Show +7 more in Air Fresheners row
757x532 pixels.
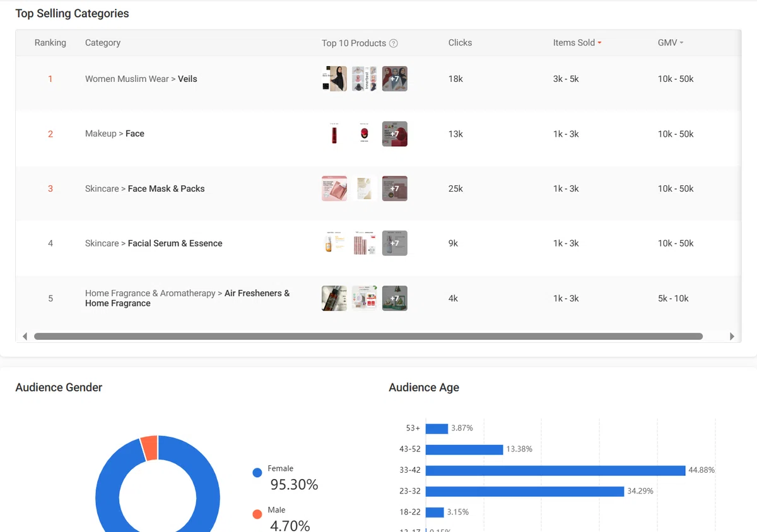[x=395, y=298]
